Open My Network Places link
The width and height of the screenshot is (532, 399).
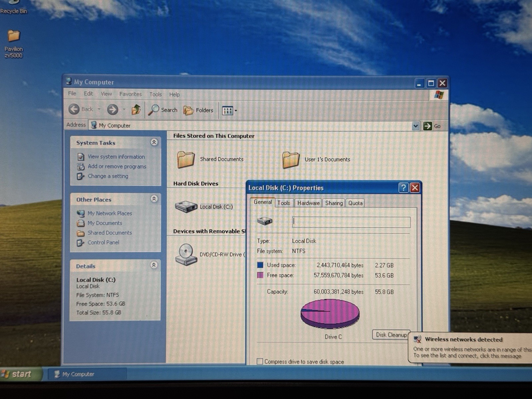click(x=110, y=213)
